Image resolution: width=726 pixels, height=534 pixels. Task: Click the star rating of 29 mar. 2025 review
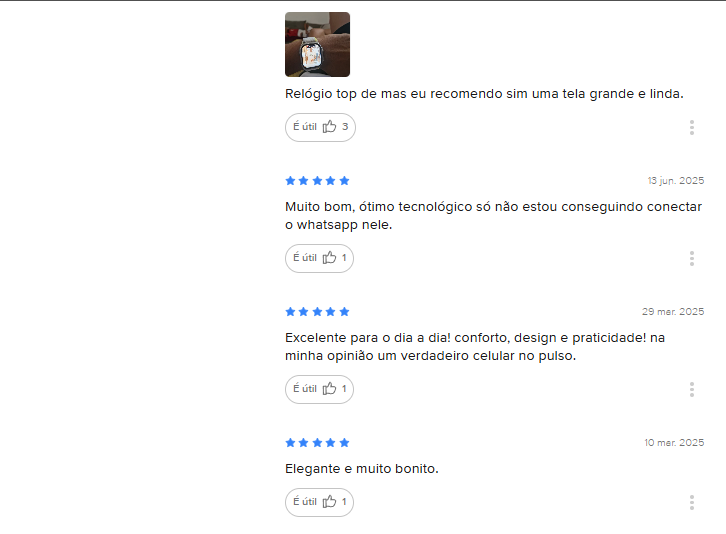pyautogui.click(x=317, y=312)
